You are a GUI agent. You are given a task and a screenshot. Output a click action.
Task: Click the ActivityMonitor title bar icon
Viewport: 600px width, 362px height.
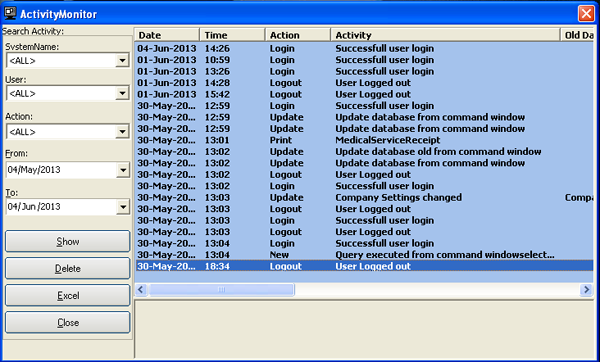pyautogui.click(x=10, y=13)
